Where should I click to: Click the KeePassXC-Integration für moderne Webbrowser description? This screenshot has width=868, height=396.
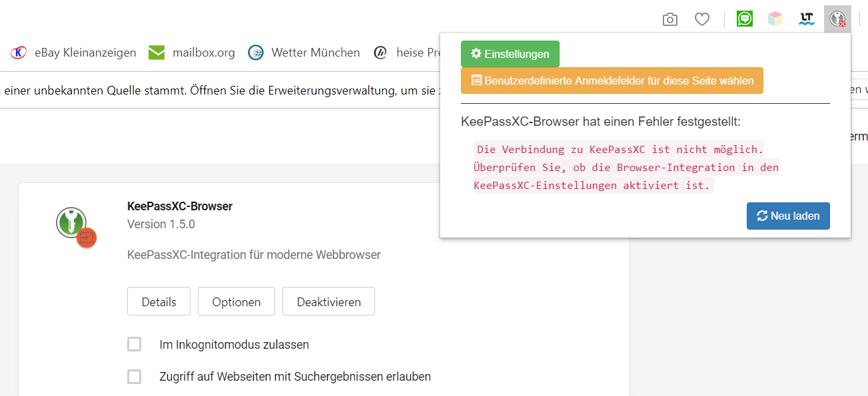tap(254, 255)
